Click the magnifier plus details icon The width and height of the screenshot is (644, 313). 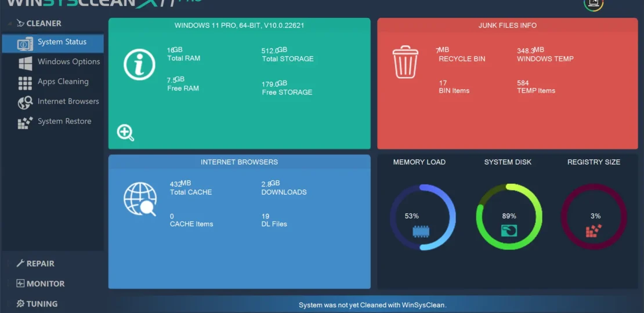(x=126, y=133)
